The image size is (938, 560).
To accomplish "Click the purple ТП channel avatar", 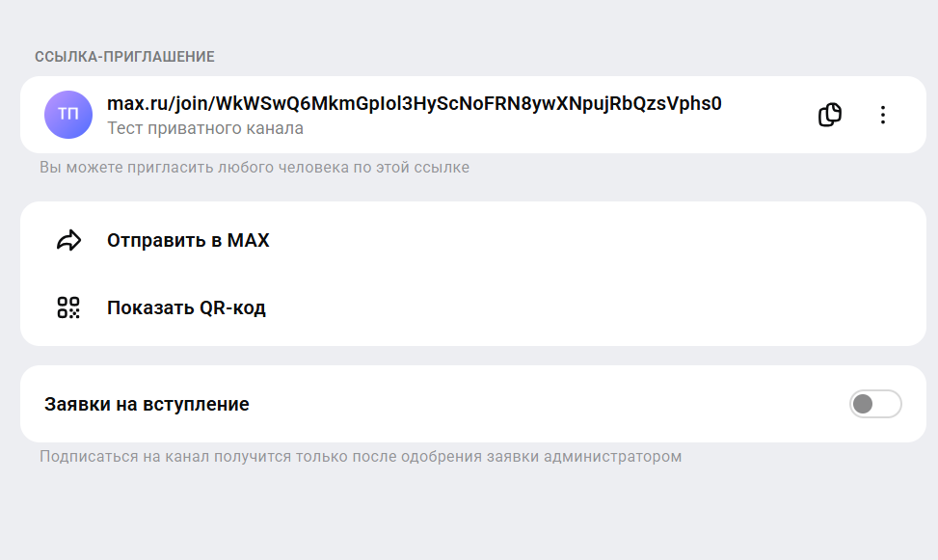I will pos(68,115).
